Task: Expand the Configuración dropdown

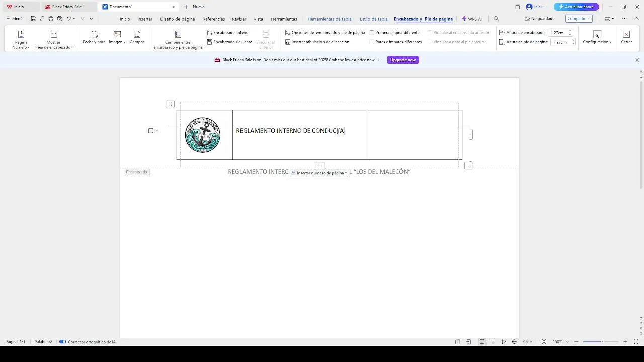Action: click(x=610, y=42)
